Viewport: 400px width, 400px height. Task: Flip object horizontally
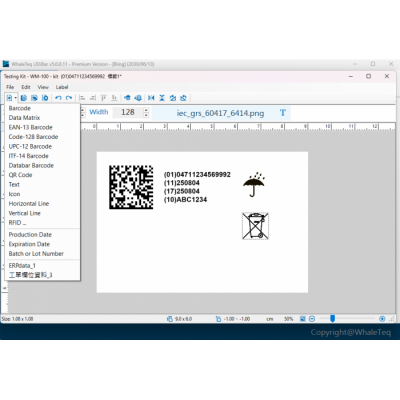tap(151, 98)
